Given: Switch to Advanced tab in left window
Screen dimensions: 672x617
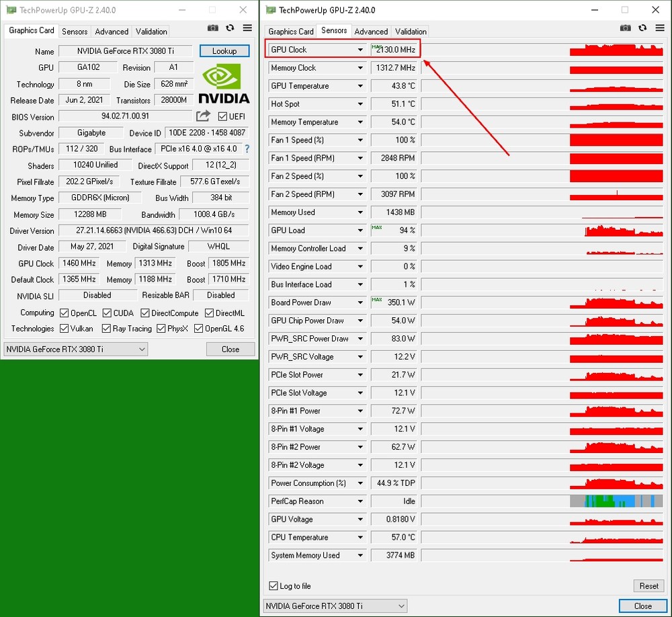Looking at the screenshot, I should [112, 32].
